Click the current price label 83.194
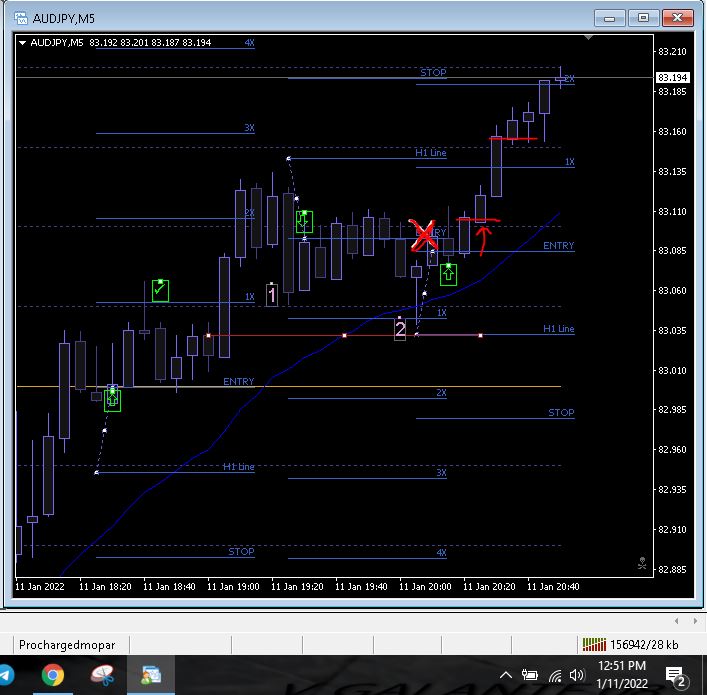 [672, 78]
